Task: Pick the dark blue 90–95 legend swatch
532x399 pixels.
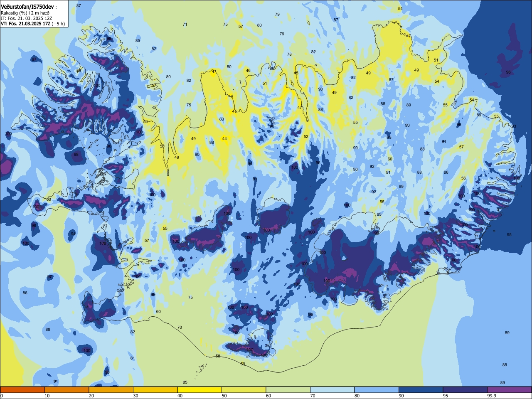Action: coord(421,390)
